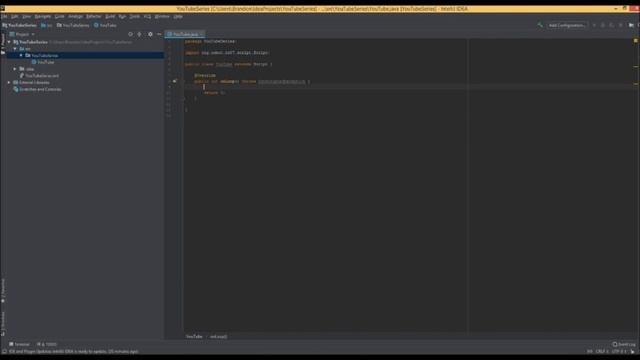Click the UTF-8 encoding selector
640x360 pixels.
coord(619,351)
